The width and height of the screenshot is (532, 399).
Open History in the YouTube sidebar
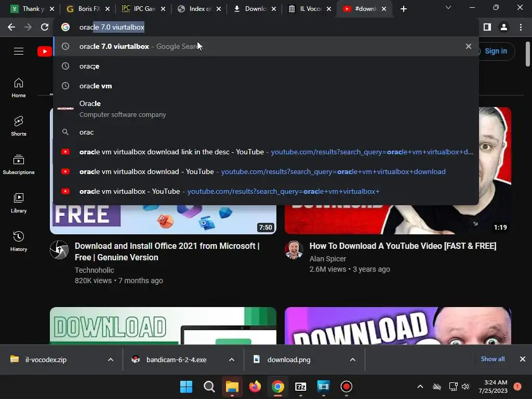click(19, 241)
